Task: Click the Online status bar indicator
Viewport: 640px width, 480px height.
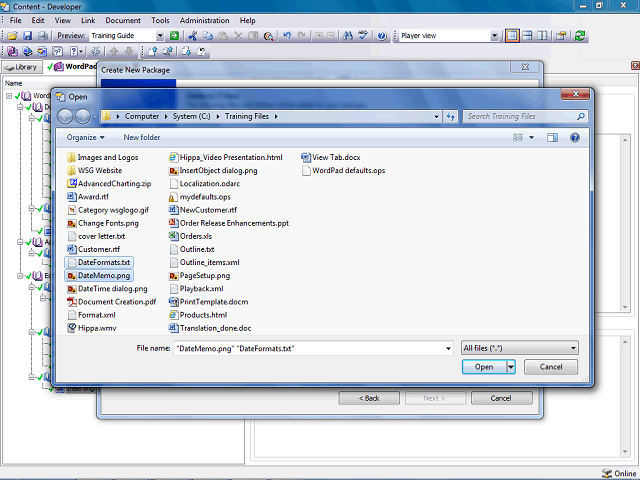Action: (618, 473)
